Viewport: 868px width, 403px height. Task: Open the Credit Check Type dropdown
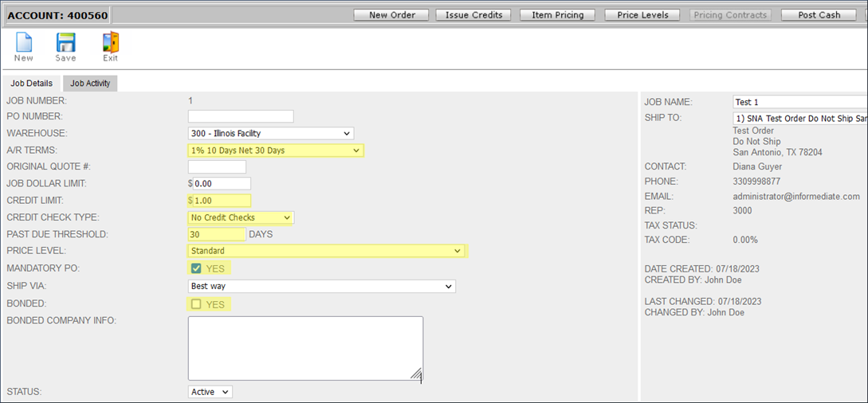pos(240,217)
